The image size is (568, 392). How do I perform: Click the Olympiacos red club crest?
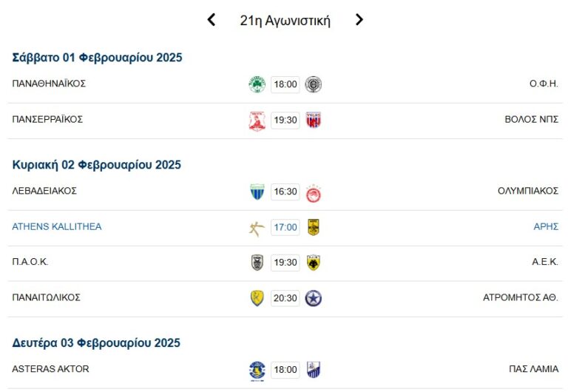(x=314, y=192)
